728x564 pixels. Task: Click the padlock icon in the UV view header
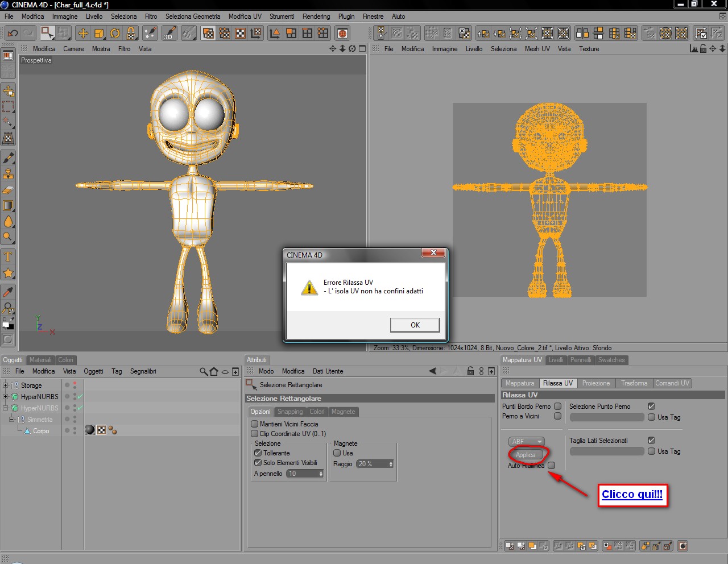(703, 48)
